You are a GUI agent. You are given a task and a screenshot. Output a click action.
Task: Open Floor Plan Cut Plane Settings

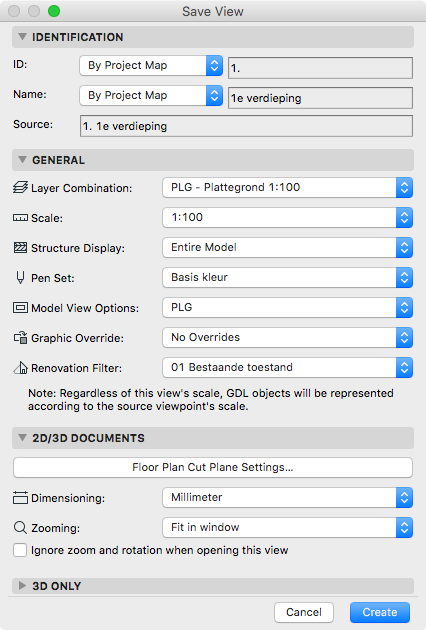click(x=213, y=467)
